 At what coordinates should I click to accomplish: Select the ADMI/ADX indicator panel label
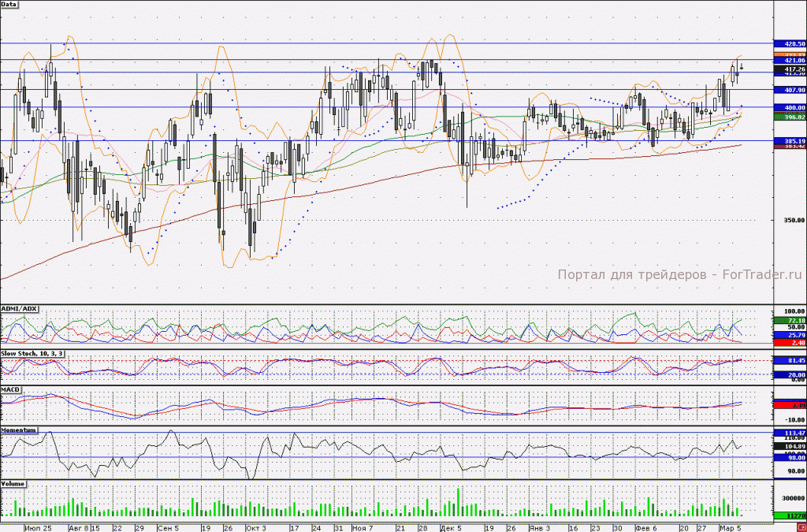tap(20, 309)
